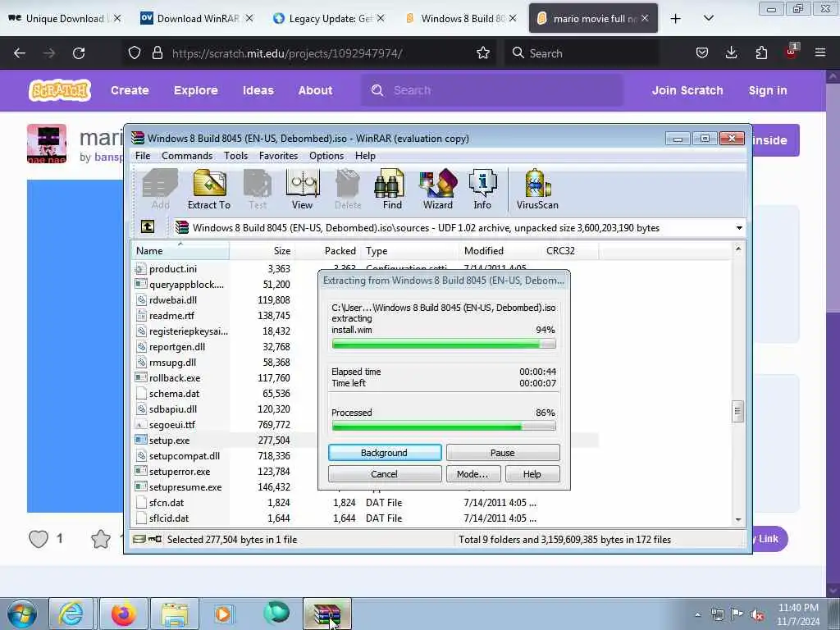
Task: Sort by the Size column header
Action: coord(262,251)
